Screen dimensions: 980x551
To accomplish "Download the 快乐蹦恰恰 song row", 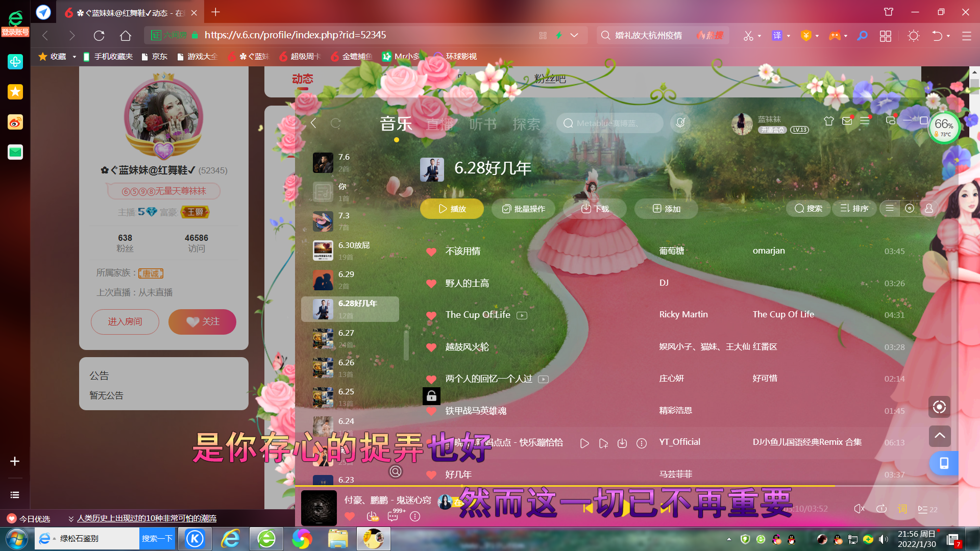I will [x=622, y=443].
